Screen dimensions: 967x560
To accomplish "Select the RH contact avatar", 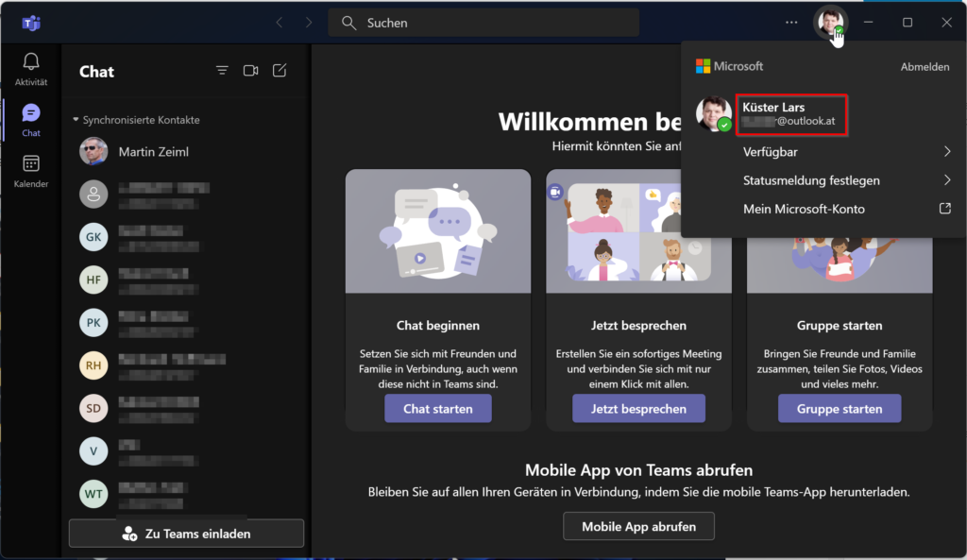I will (x=93, y=365).
